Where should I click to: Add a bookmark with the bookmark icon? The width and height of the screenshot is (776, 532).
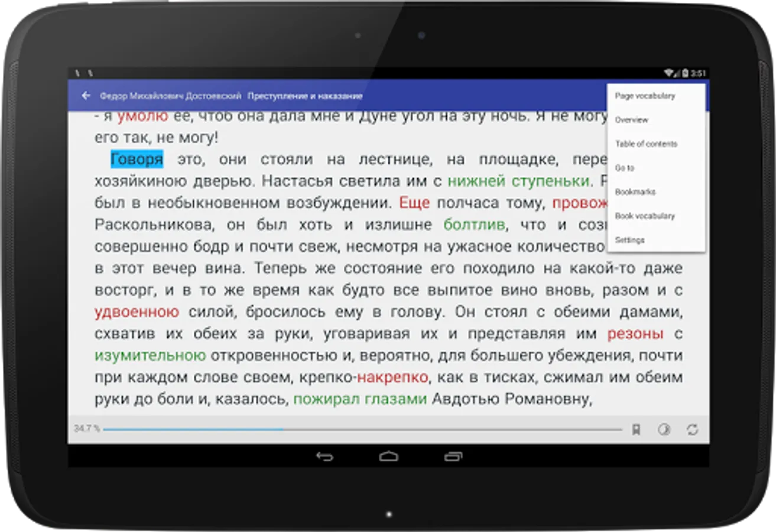(636, 430)
